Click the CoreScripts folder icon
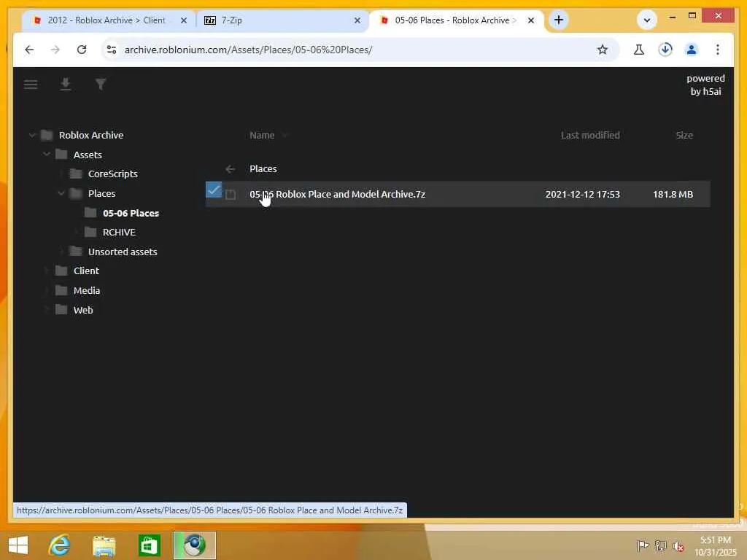The image size is (747, 560). tap(76, 174)
